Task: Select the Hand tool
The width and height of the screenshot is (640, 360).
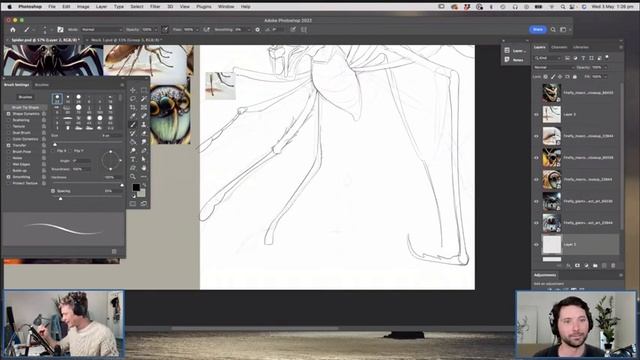Action: point(144,168)
